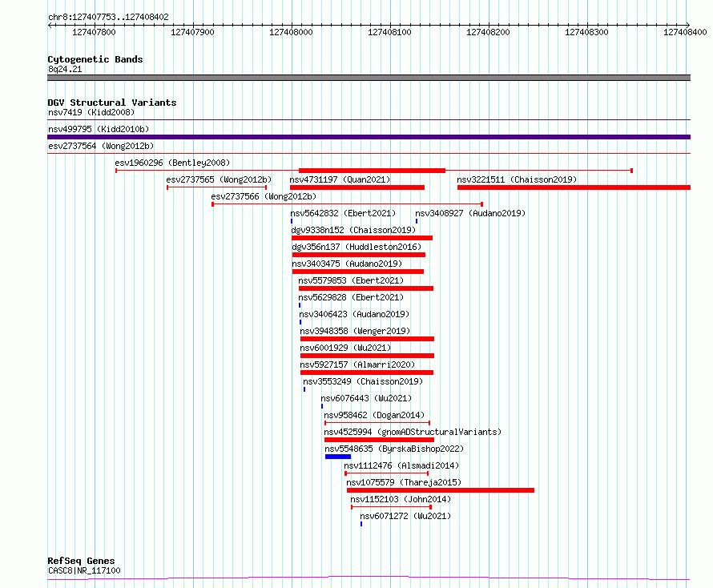Open nsv3403475 (Audano2019) label
This screenshot has width=713, height=588.
347,264
